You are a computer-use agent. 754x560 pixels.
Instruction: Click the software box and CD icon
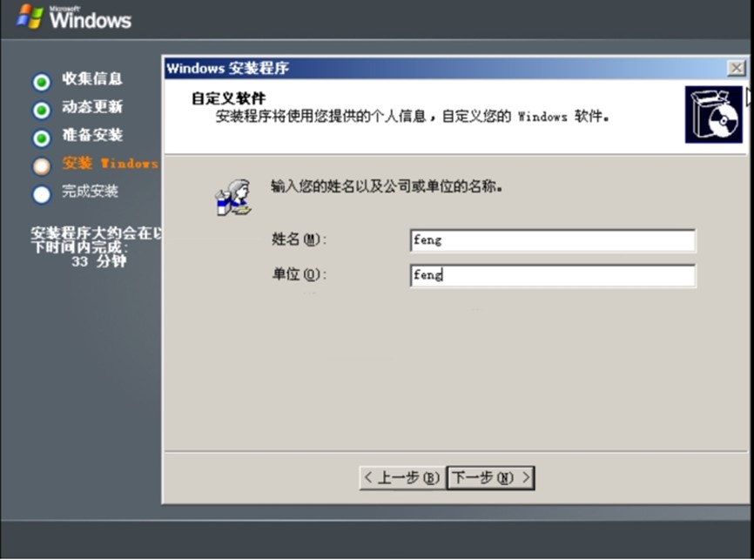(714, 114)
